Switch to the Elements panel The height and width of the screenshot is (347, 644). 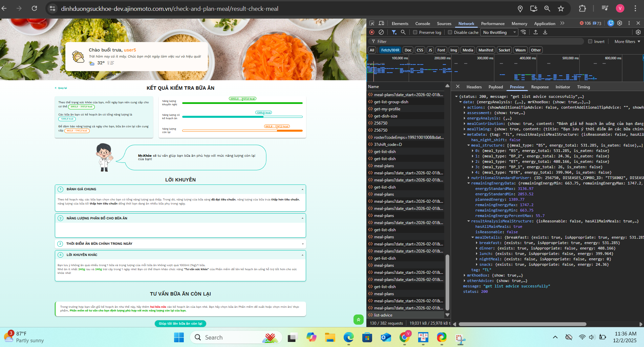tap(400, 23)
